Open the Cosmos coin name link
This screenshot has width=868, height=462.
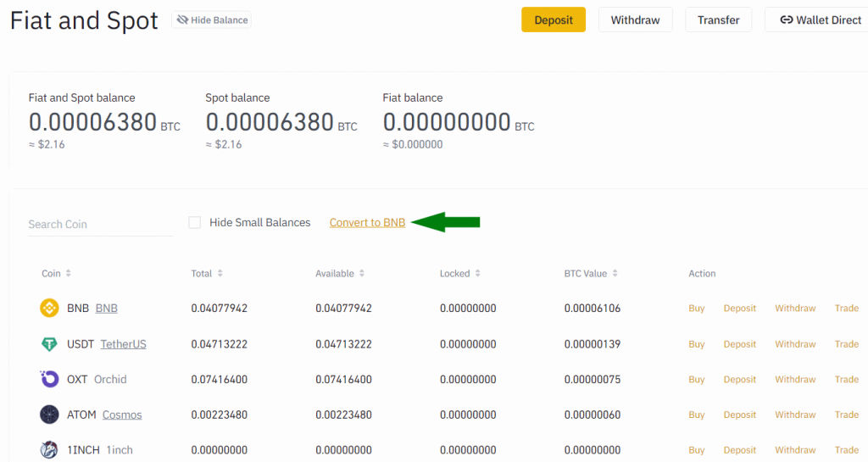122,415
